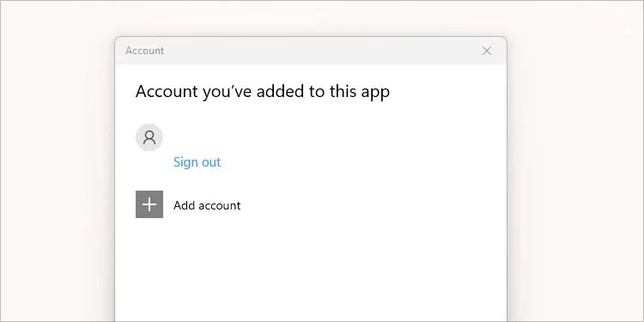Choose the blue Sign out hyperlink
Image resolution: width=644 pixels, height=322 pixels.
point(197,161)
